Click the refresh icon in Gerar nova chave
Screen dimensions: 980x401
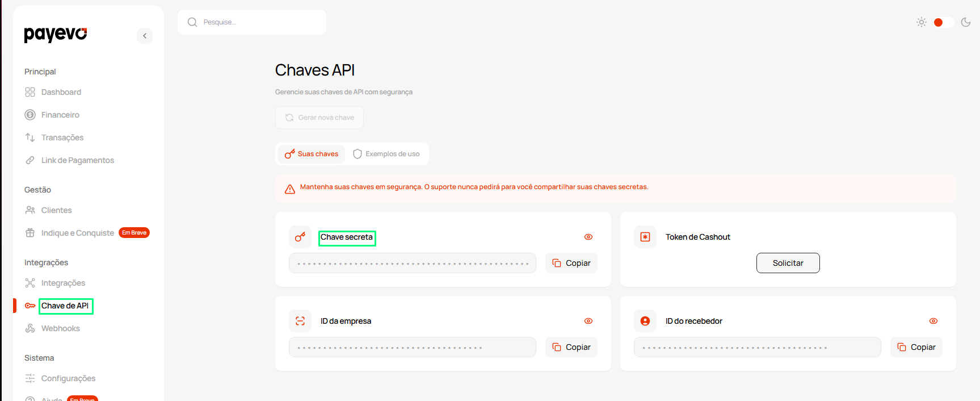[x=289, y=118]
